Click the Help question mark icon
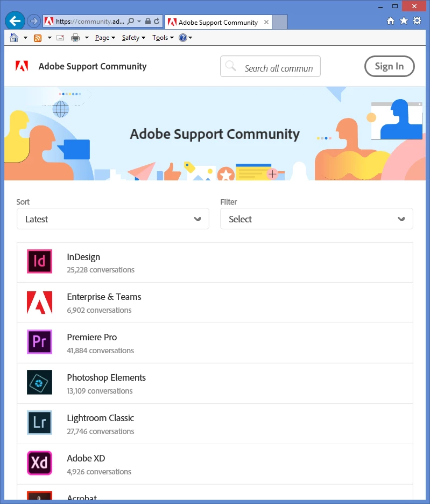The width and height of the screenshot is (430, 504). coord(183,38)
